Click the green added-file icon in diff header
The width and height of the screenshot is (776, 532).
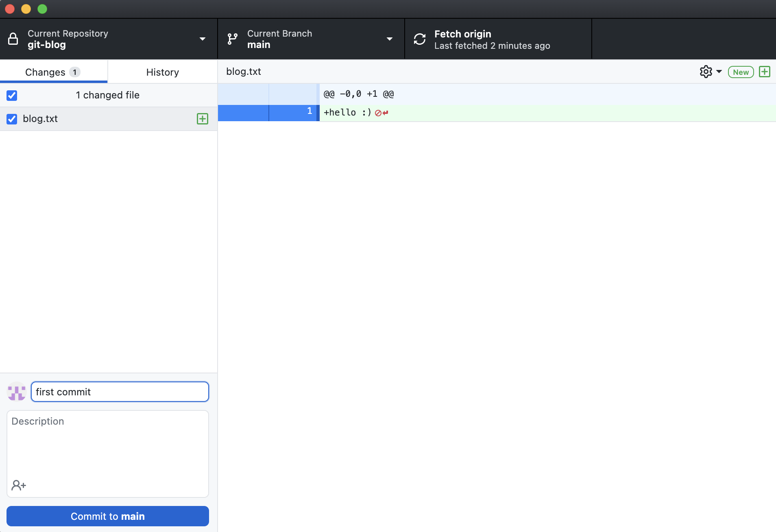pyautogui.click(x=765, y=72)
